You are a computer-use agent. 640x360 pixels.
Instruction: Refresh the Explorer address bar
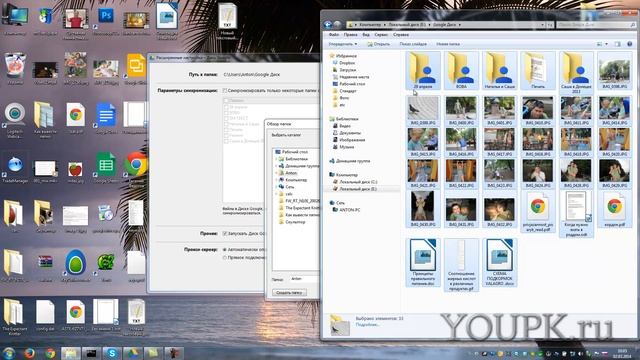(x=550, y=25)
